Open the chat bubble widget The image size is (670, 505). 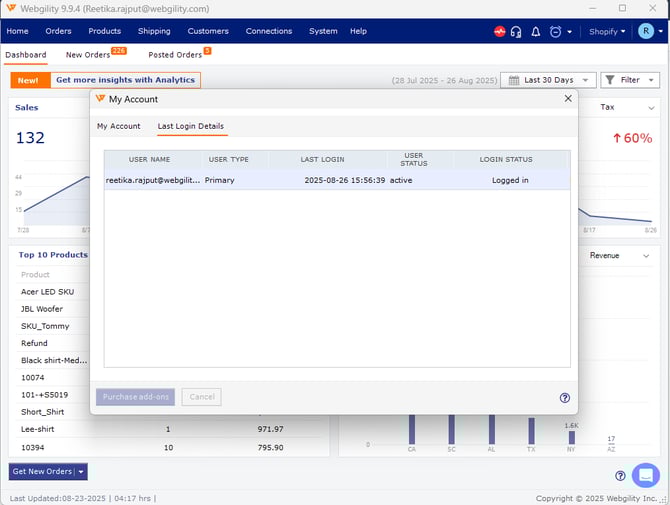645,475
